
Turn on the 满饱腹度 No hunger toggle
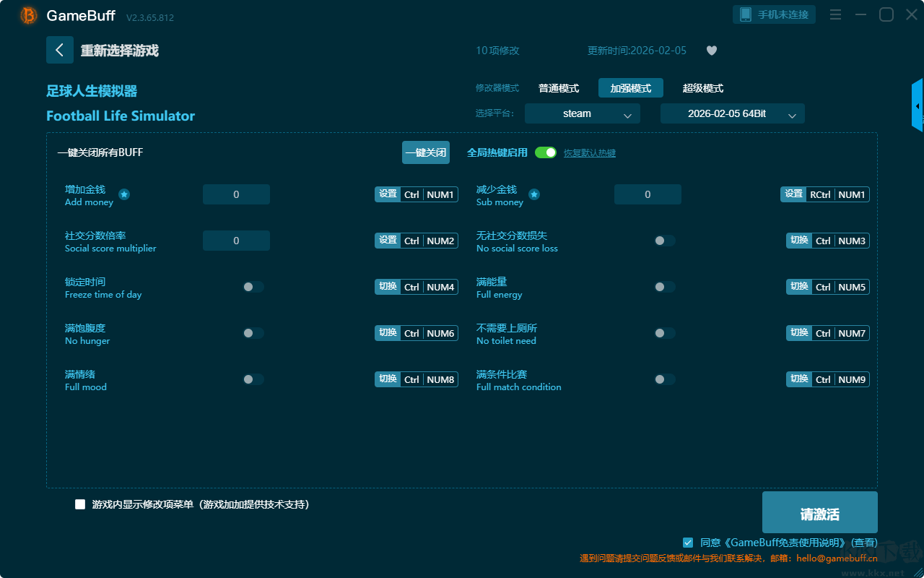(253, 333)
